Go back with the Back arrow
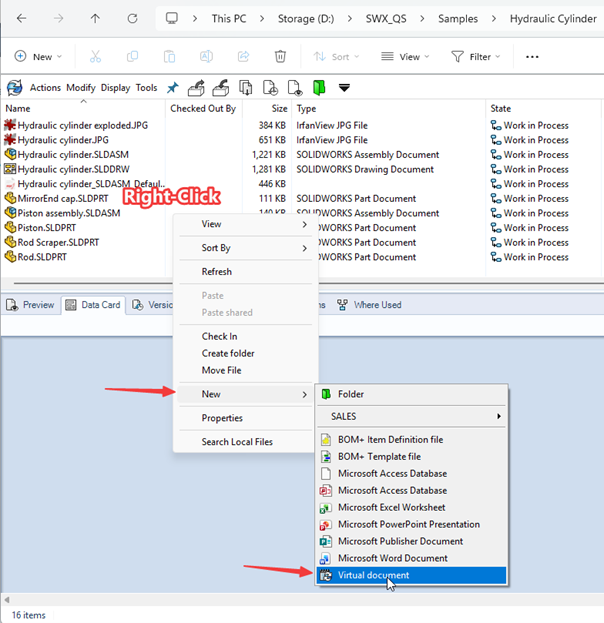 (x=22, y=18)
